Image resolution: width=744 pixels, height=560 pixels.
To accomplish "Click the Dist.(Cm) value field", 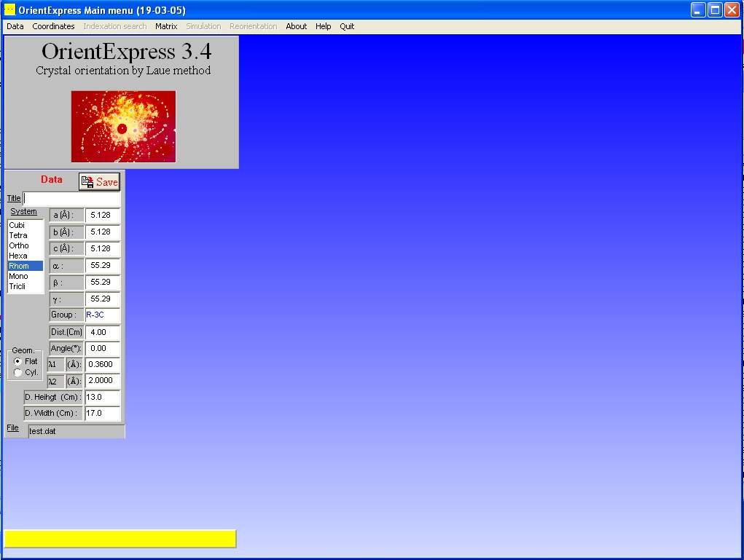I will (103, 332).
